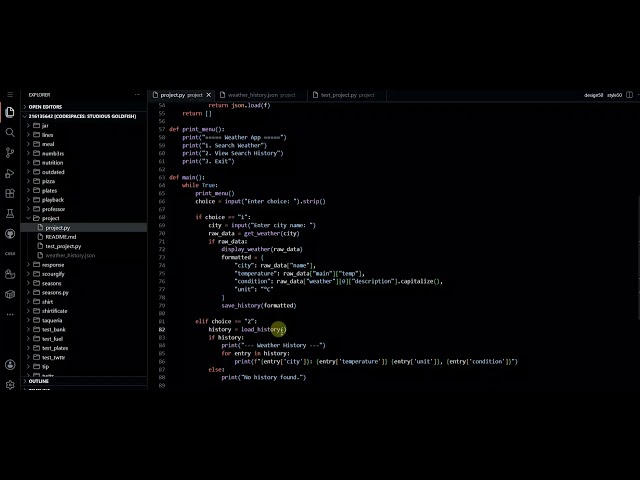Open the Source Control view
This screenshot has width=640, height=480.
pyautogui.click(x=10, y=153)
